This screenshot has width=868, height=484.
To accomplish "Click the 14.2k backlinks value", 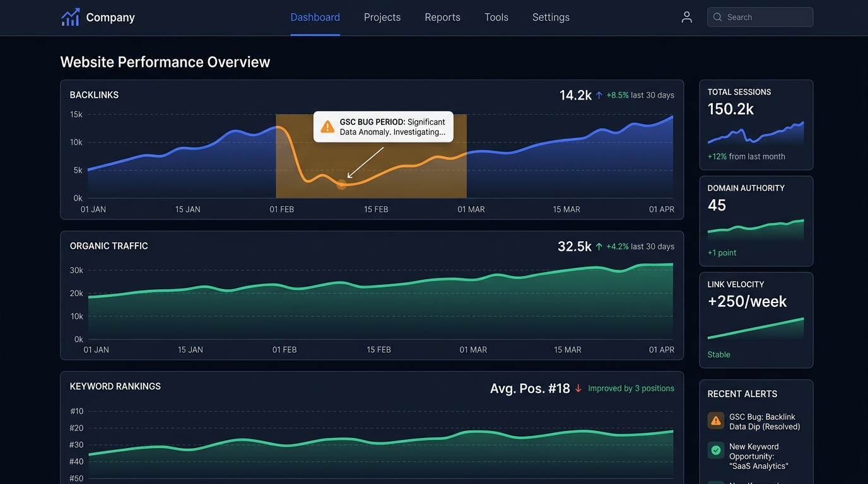I will tap(575, 95).
